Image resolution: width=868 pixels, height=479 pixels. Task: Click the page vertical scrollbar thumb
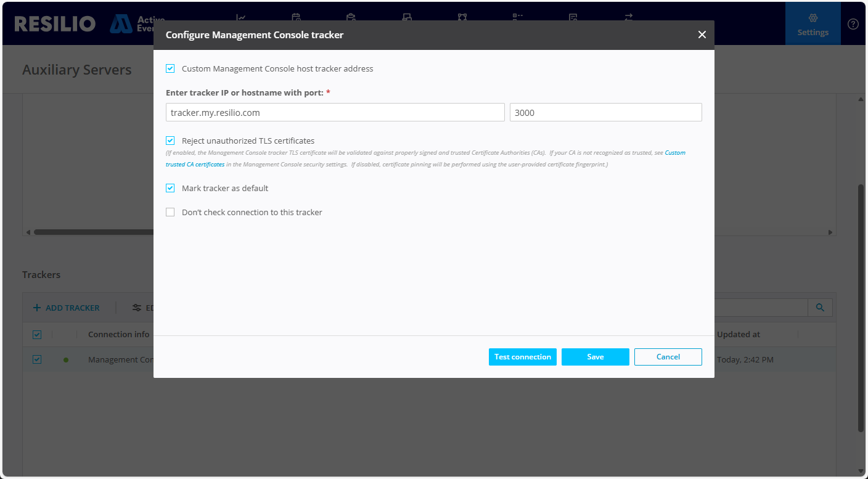[861, 308]
